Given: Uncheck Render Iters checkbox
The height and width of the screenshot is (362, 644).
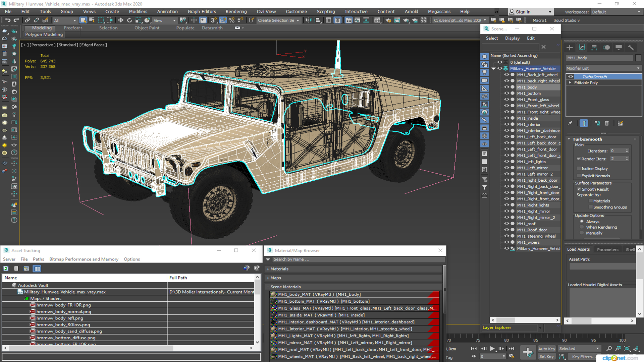Looking at the screenshot, I should [579, 159].
